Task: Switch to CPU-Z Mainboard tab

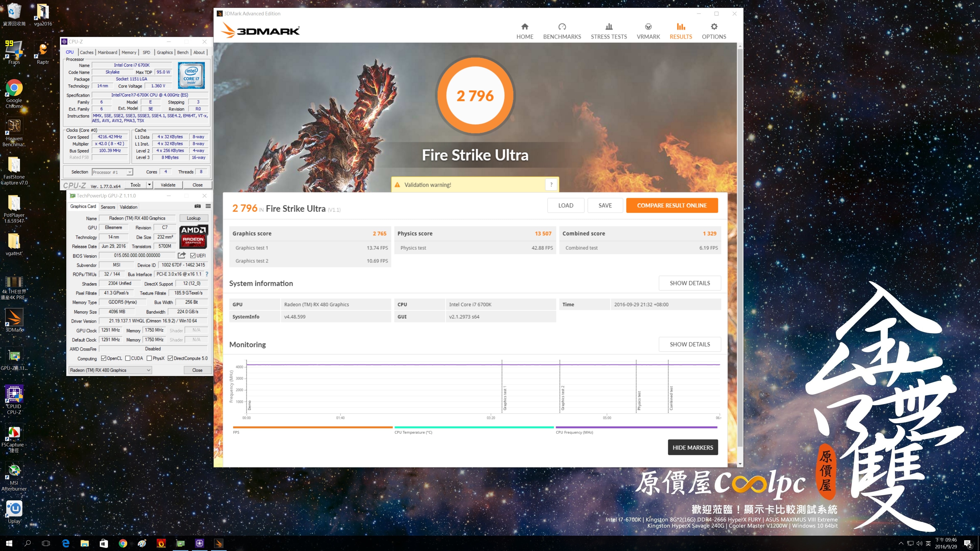Action: pos(108,53)
